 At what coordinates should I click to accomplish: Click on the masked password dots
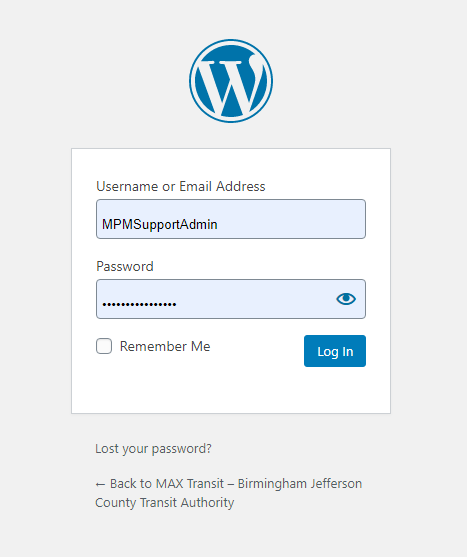(139, 304)
